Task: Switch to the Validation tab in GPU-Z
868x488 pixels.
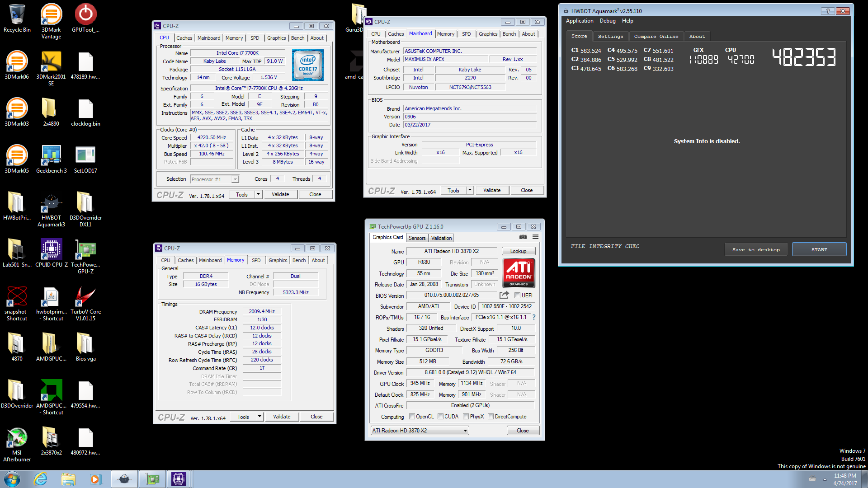Action: (441, 238)
